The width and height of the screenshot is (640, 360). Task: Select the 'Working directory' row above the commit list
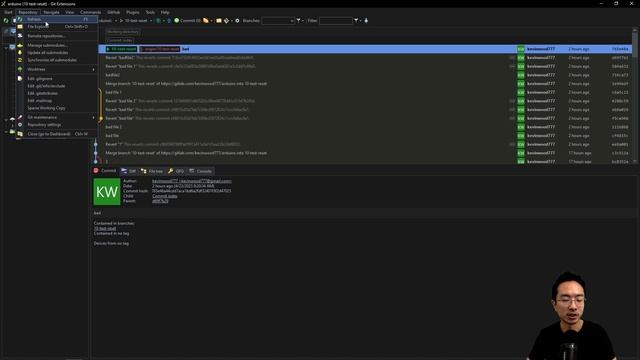coord(122,32)
